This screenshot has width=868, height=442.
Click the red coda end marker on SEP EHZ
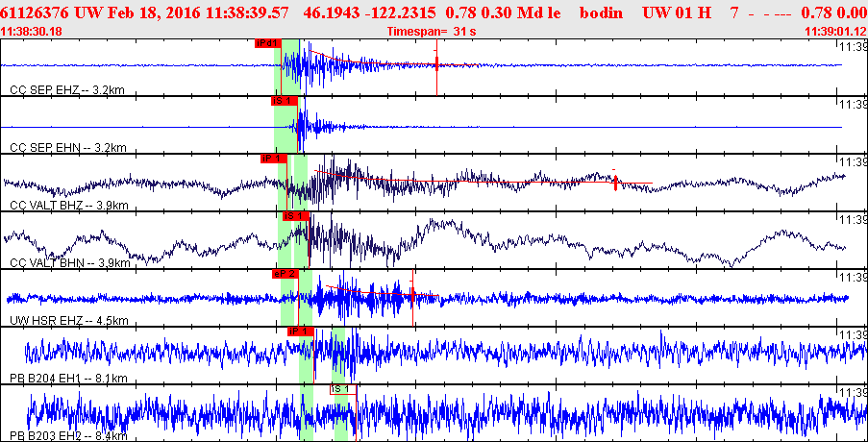[x=436, y=65]
